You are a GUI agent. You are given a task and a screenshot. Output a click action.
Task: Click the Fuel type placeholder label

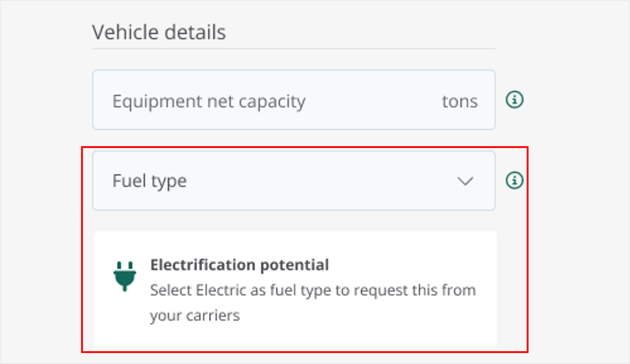click(x=150, y=181)
